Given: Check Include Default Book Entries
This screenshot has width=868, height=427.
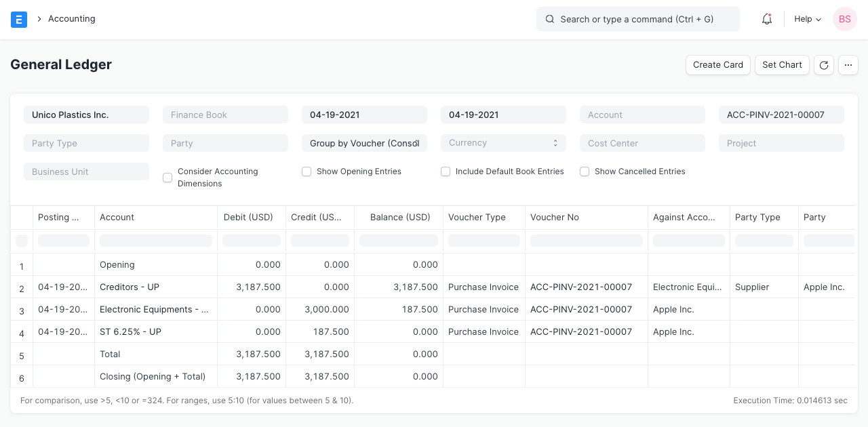Looking at the screenshot, I should [x=446, y=171].
